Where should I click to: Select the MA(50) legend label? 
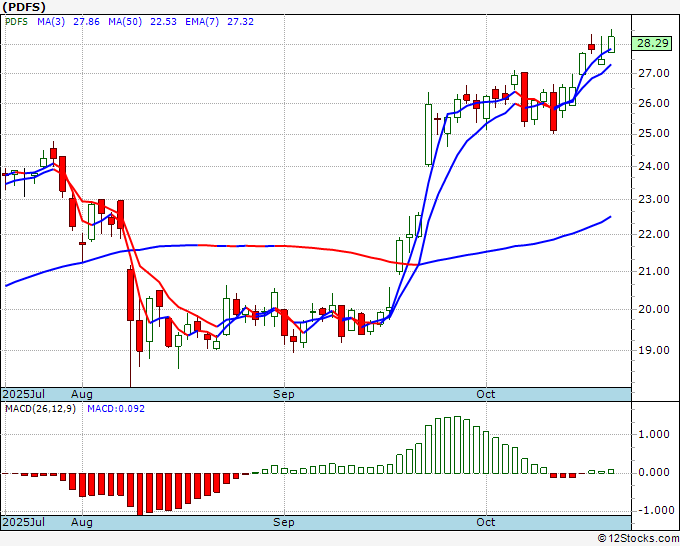tap(125, 22)
